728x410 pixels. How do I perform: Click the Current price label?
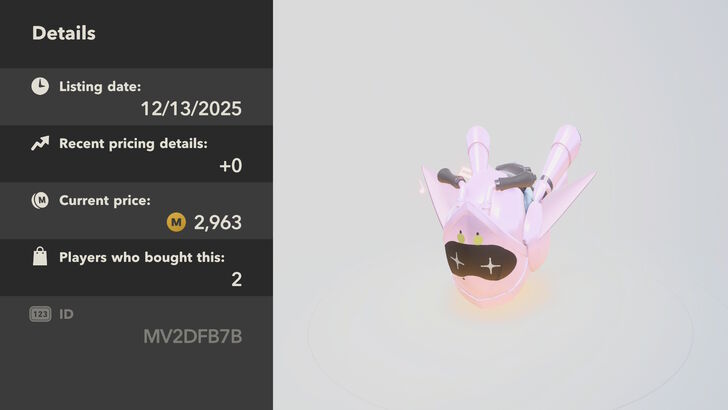(x=105, y=201)
